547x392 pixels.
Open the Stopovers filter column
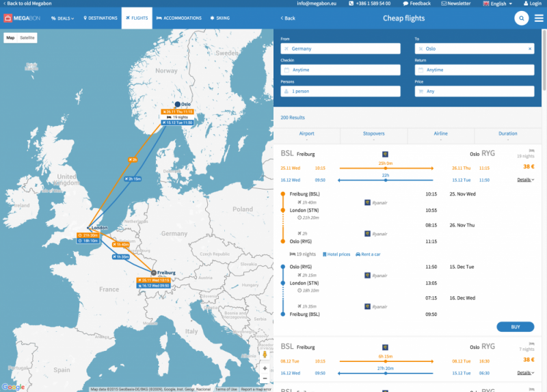[x=373, y=135]
